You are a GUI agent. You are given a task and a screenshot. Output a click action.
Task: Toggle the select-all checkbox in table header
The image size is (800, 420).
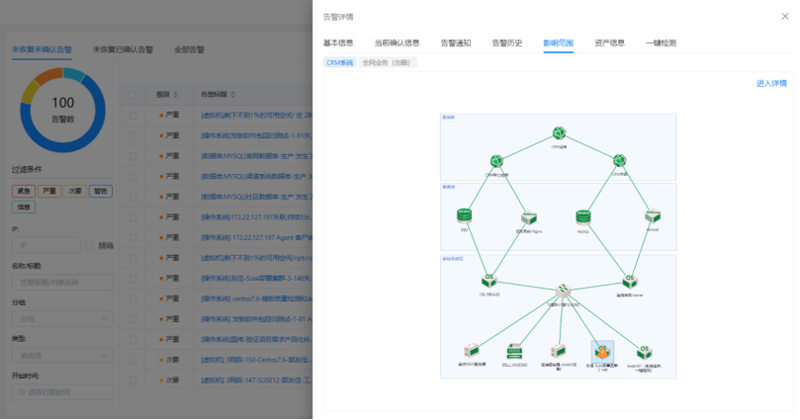pos(133,94)
